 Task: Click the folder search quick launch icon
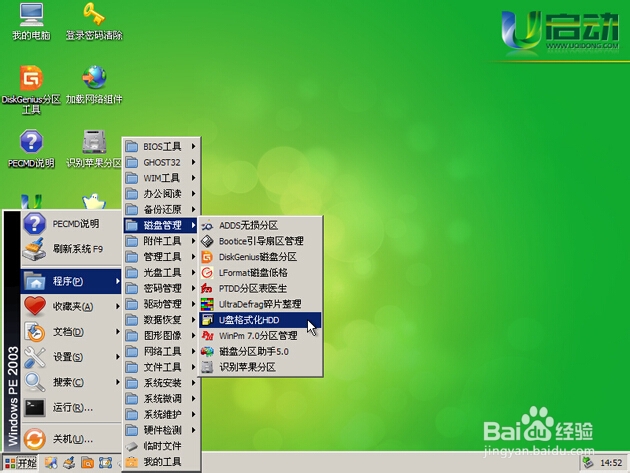click(87, 463)
